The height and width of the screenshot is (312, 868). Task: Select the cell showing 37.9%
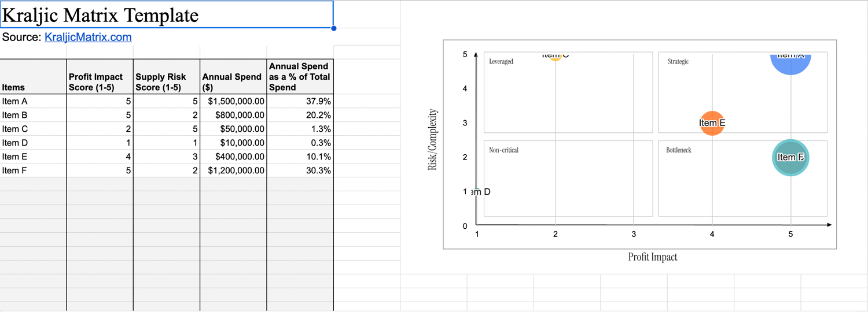point(300,101)
